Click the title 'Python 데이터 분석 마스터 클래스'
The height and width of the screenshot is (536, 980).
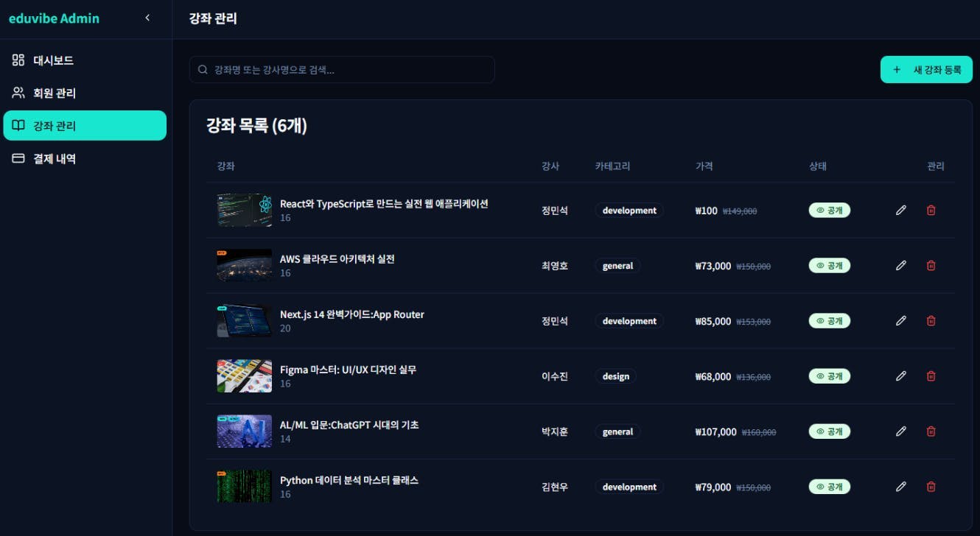pos(349,480)
